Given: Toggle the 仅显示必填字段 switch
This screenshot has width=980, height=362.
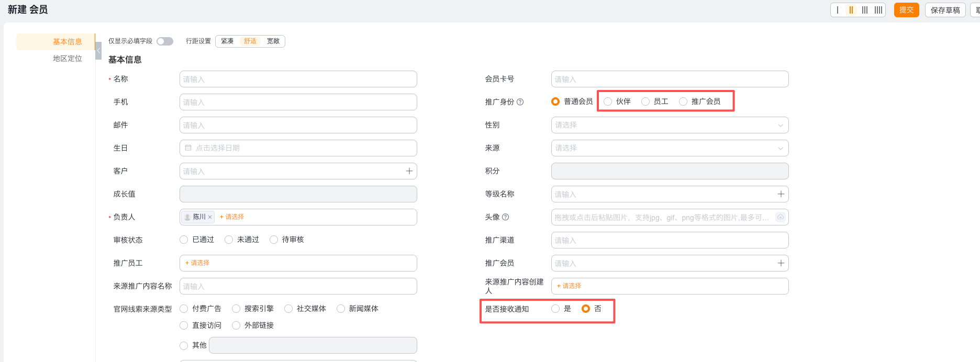Looking at the screenshot, I should coord(165,41).
